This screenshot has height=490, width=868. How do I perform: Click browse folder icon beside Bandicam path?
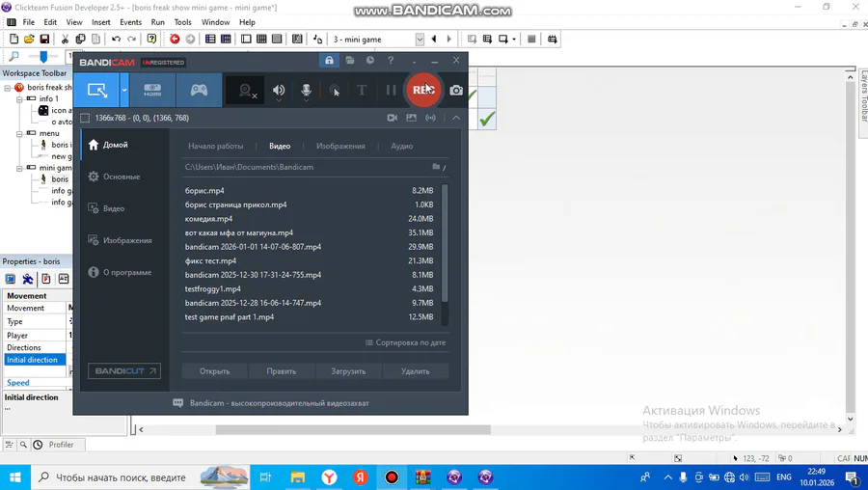point(436,167)
